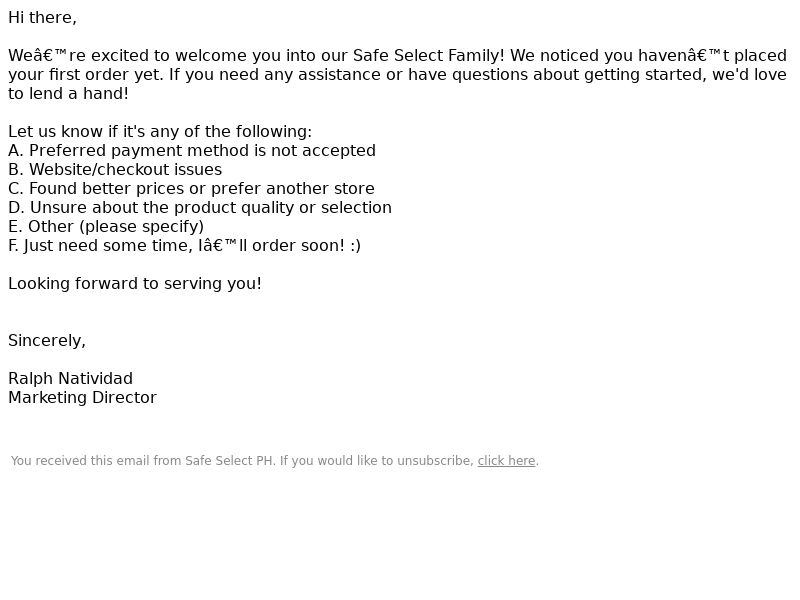
Task: Click the 'click here' unsubscribe link
Action: 506,461
